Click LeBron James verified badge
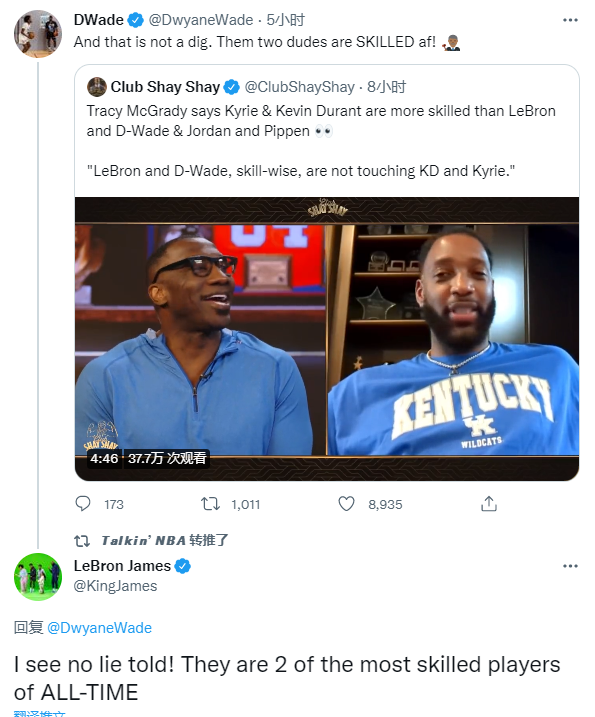 pyautogui.click(x=182, y=566)
